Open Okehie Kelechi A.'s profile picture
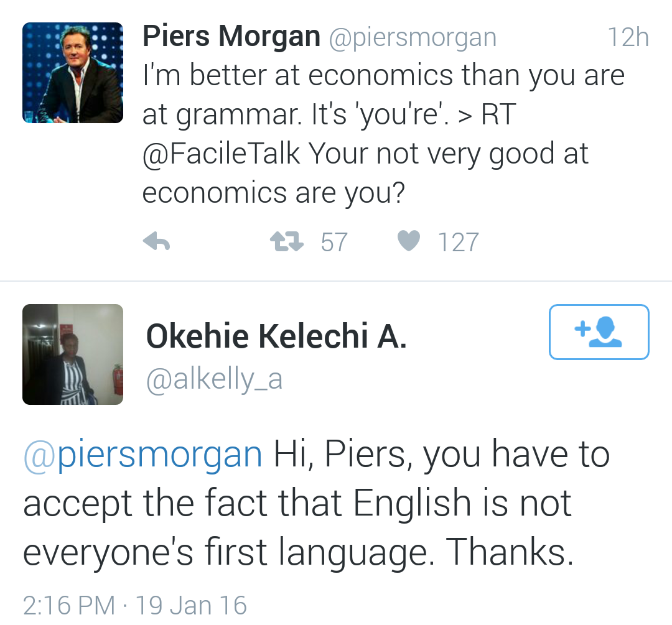The image size is (672, 625). coord(72,354)
